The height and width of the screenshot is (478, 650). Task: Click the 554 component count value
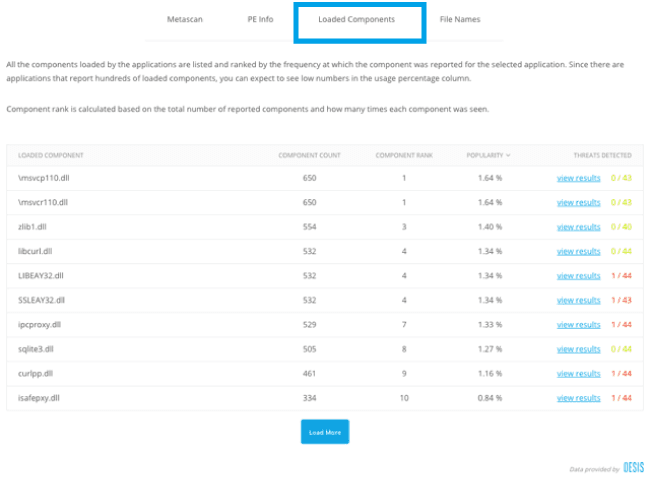[x=309, y=227]
